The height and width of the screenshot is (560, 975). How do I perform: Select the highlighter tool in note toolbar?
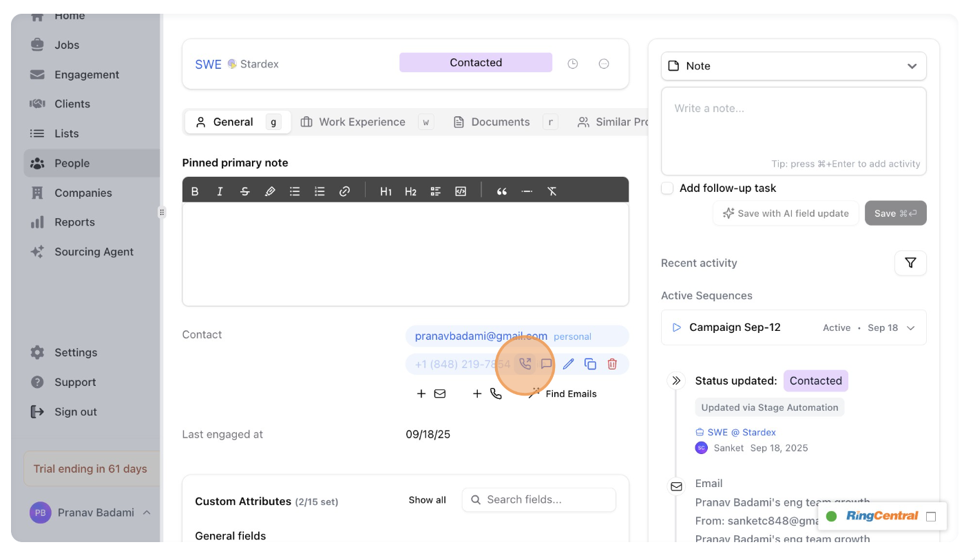270,191
